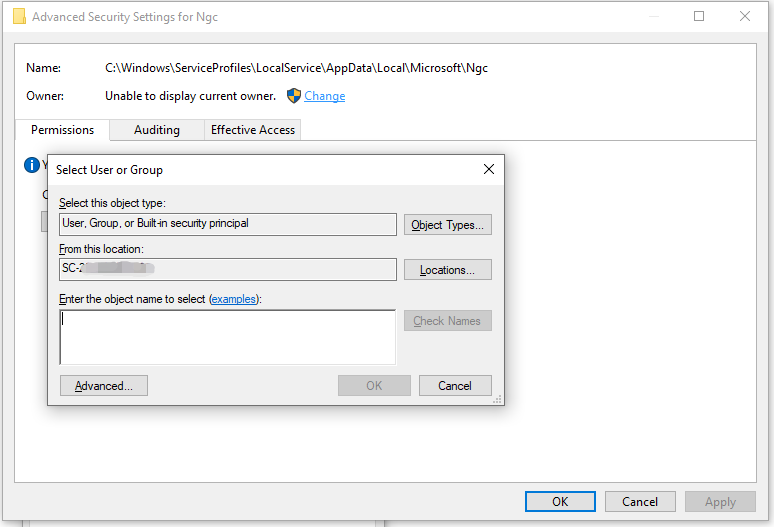Image resolution: width=774 pixels, height=527 pixels.
Task: Open the Object Types dialog
Action: (x=448, y=225)
